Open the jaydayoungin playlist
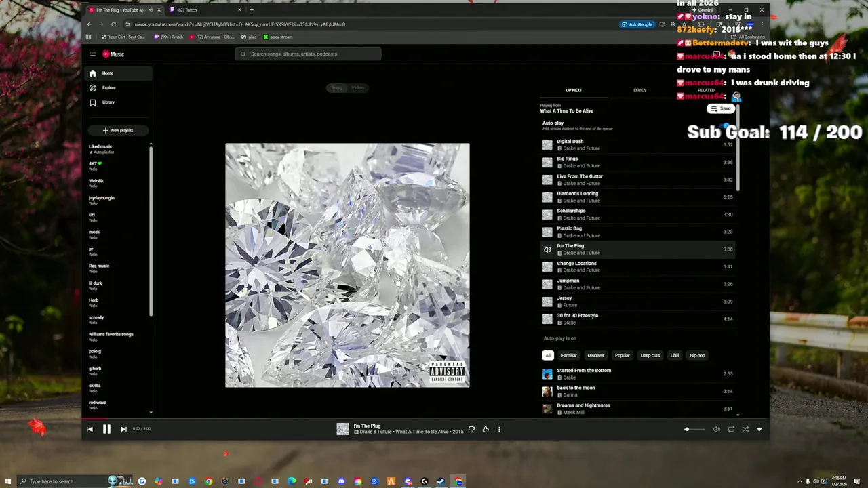Viewport: 868px width, 488px height. tap(117, 200)
